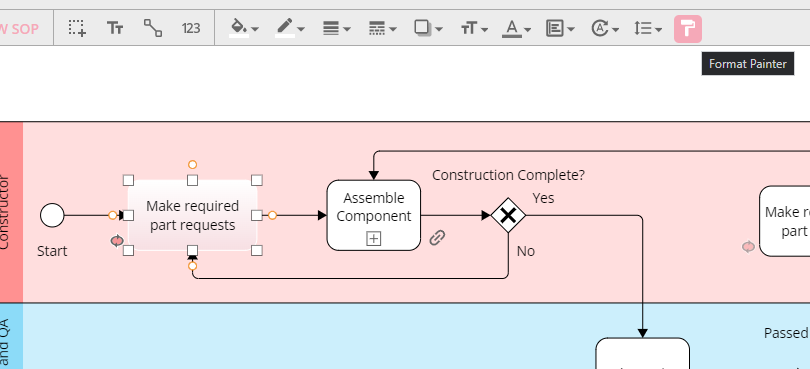Activate the Format Painter tool
Image resolution: width=810 pixels, height=369 pixels.
click(x=688, y=28)
